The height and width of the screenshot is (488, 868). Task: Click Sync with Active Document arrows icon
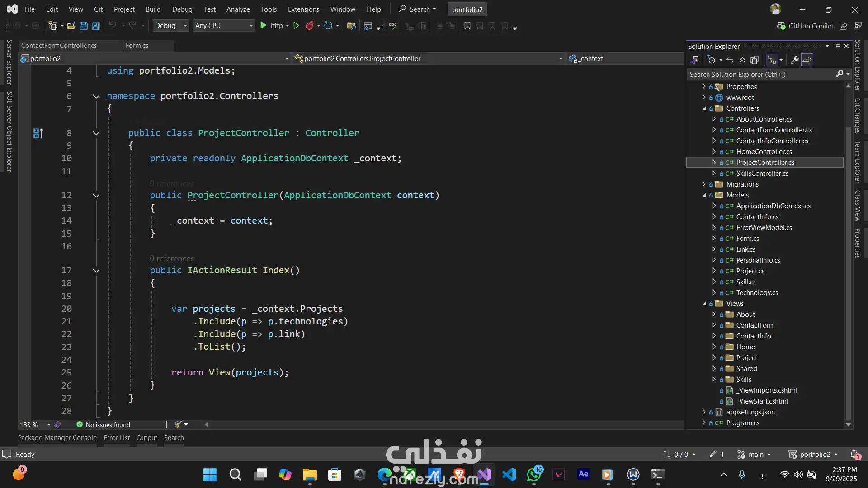730,60
